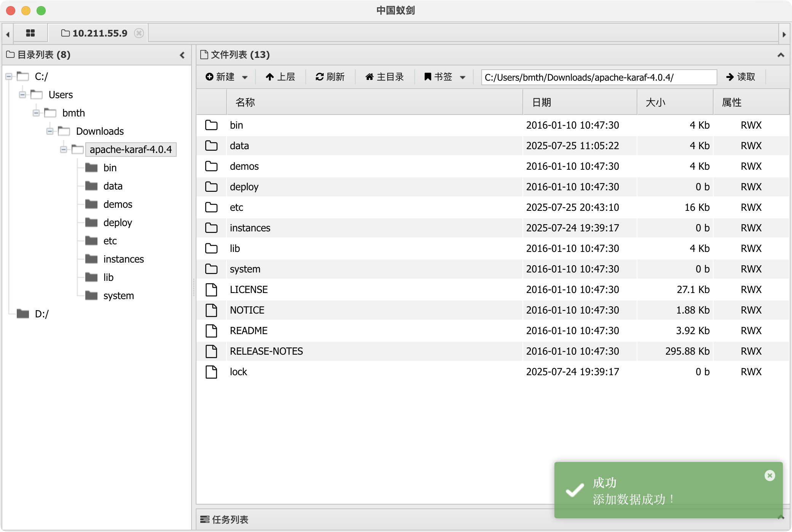Image resolution: width=792 pixels, height=532 pixels.
Task: Select the demos folder in tree
Action: pos(118,204)
